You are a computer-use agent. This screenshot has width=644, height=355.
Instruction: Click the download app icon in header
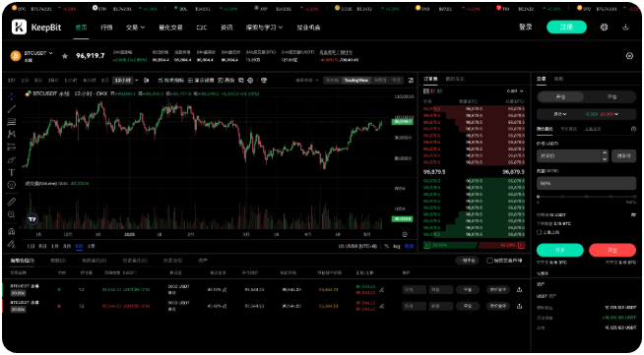pyautogui.click(x=625, y=28)
